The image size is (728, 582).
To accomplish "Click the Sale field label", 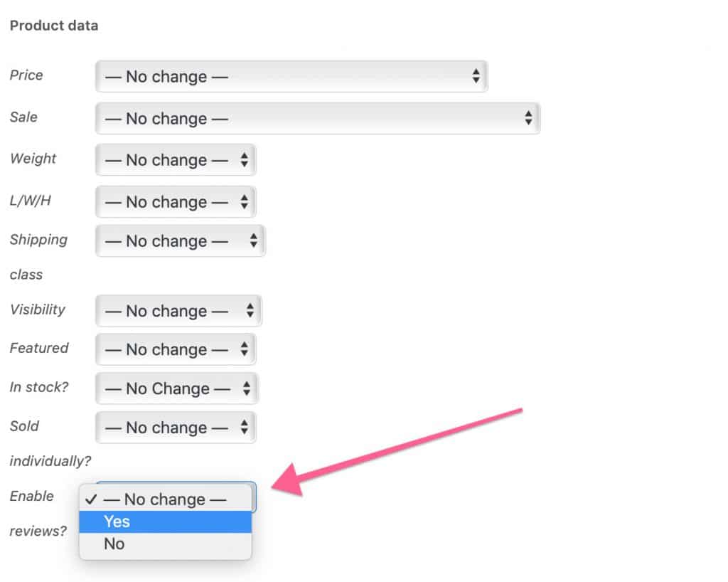I will pyautogui.click(x=23, y=117).
